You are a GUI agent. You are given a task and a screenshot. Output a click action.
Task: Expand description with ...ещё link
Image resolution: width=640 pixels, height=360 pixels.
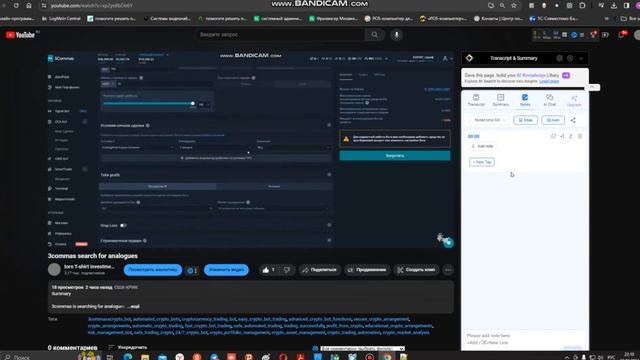[133, 306]
